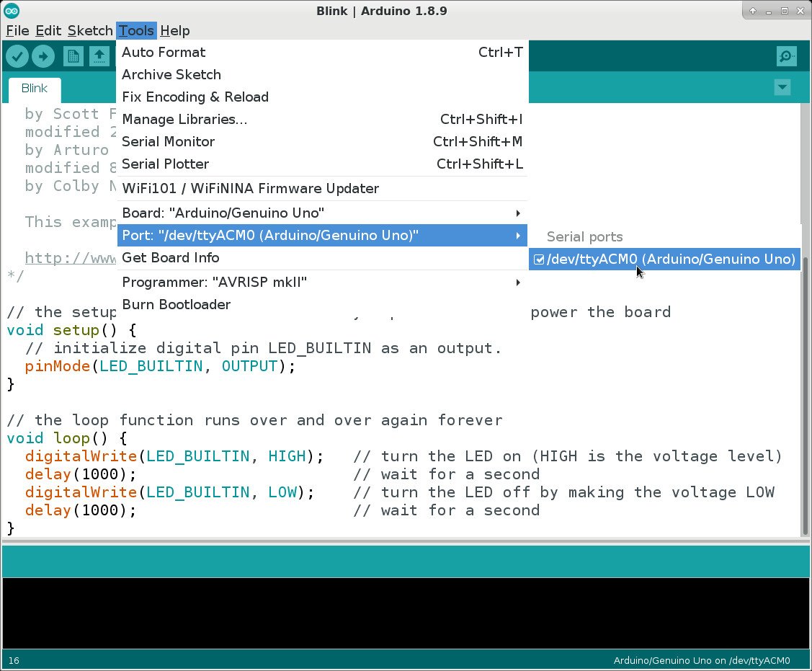
Task: Close the Tools menu via its title
Action: pyautogui.click(x=136, y=30)
